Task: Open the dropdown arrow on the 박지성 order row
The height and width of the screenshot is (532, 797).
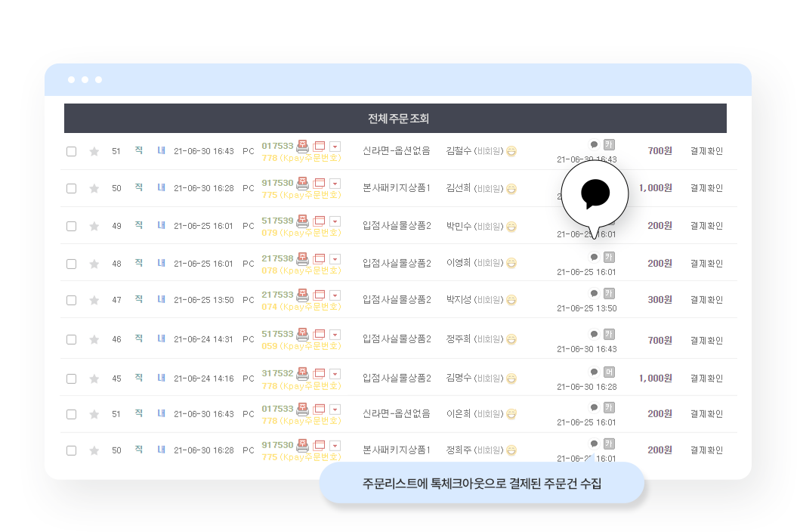Action: click(335, 295)
